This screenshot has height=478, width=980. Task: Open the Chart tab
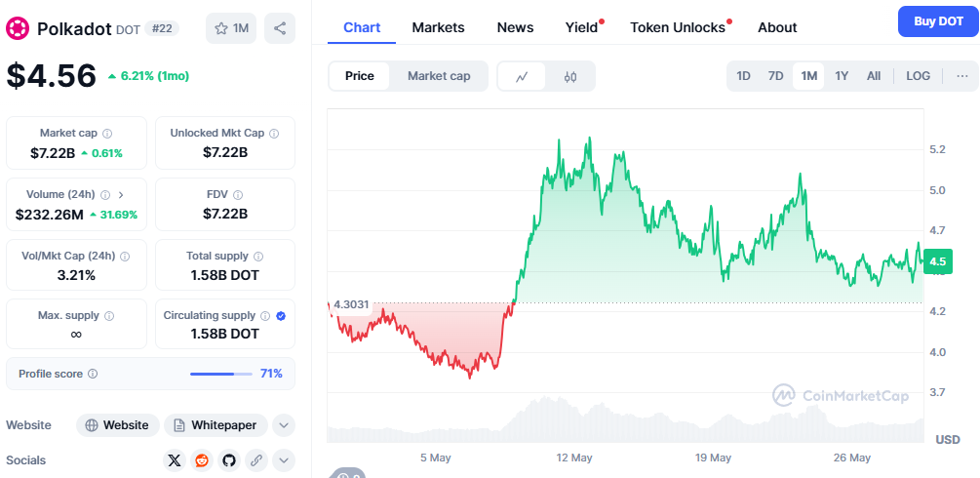[362, 27]
